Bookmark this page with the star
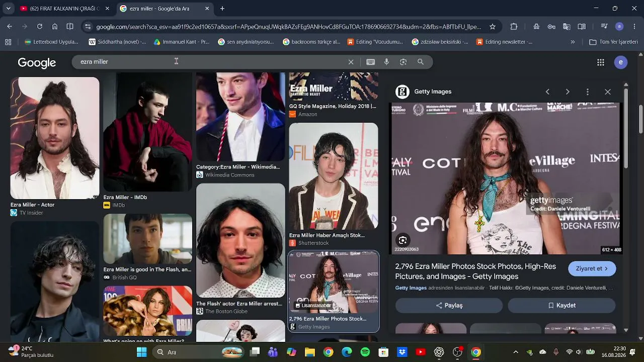This screenshot has width=644, height=362. (x=493, y=27)
